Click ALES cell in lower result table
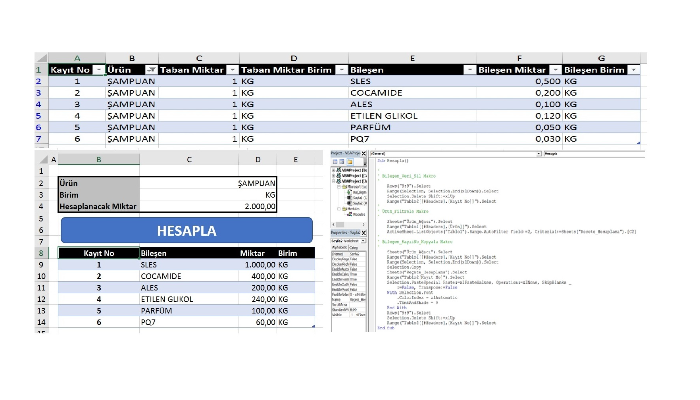This screenshot has height=400, width=700. 189,288
